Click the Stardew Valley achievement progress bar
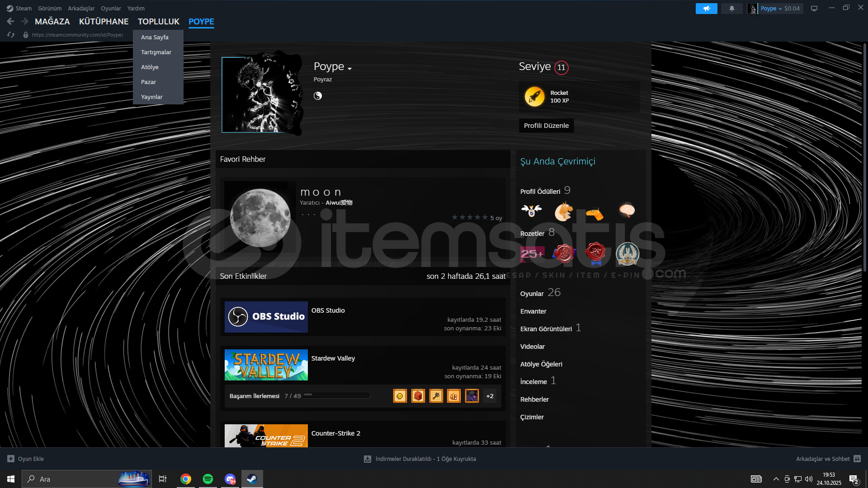This screenshot has width=868, height=488. point(337,396)
